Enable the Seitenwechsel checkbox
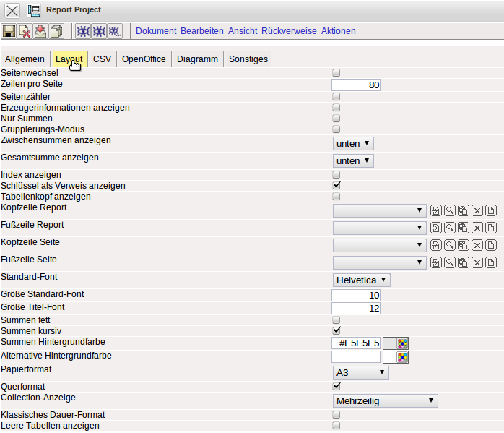The height and width of the screenshot is (433, 504). click(336, 73)
